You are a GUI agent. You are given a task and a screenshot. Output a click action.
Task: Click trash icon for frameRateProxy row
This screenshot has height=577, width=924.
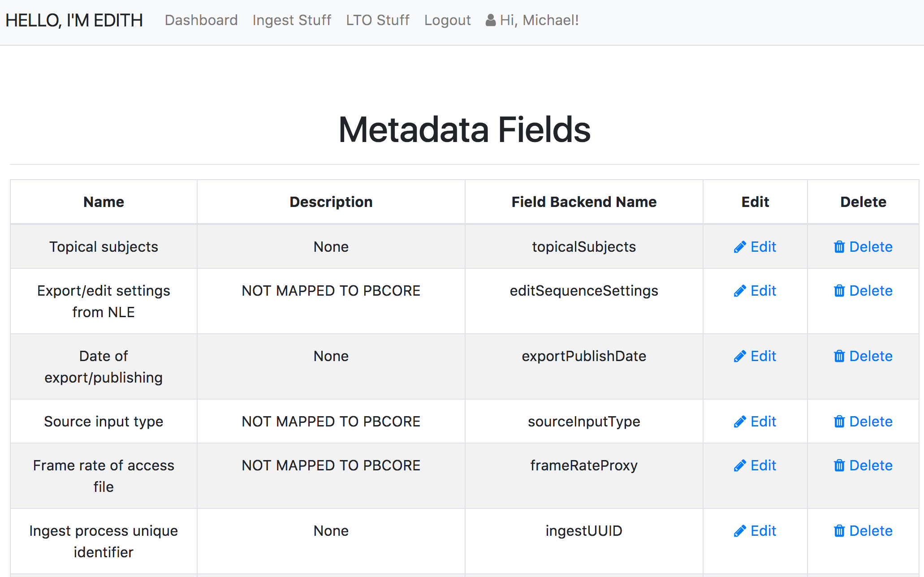point(839,466)
